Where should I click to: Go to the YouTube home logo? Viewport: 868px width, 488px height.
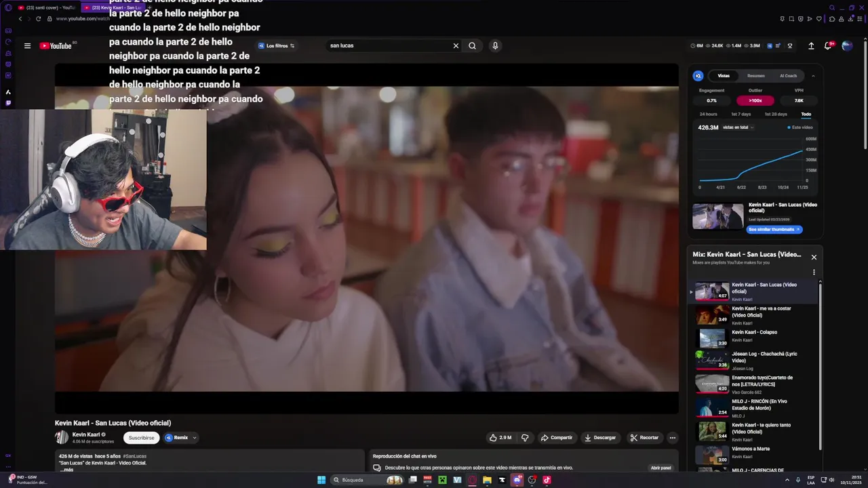(56, 46)
